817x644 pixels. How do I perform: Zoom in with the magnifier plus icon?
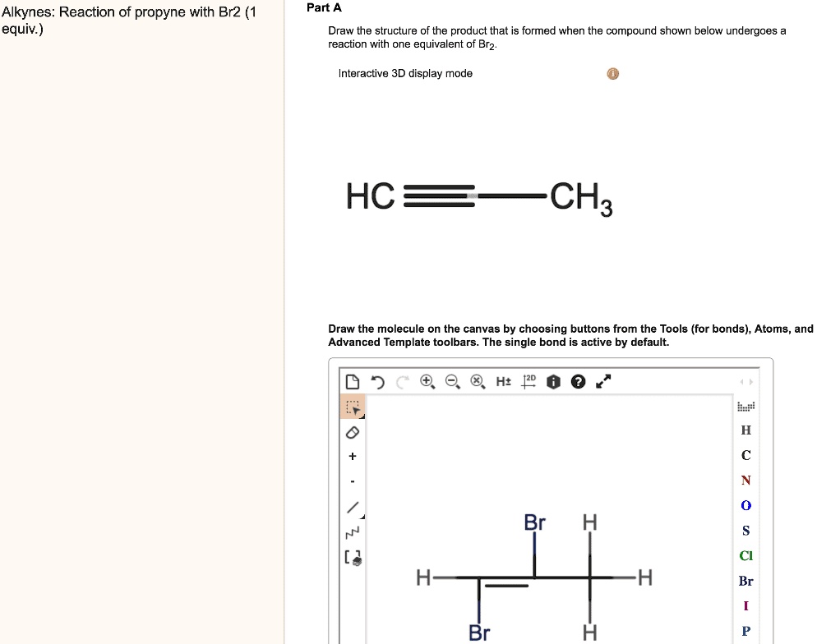point(427,381)
